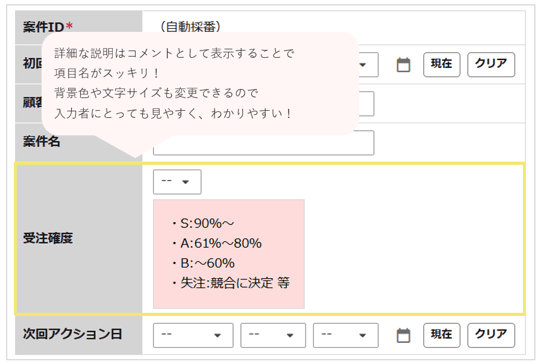The width and height of the screenshot is (541, 364).
Task: Open the 受注確度 dropdown
Action: pyautogui.click(x=177, y=182)
